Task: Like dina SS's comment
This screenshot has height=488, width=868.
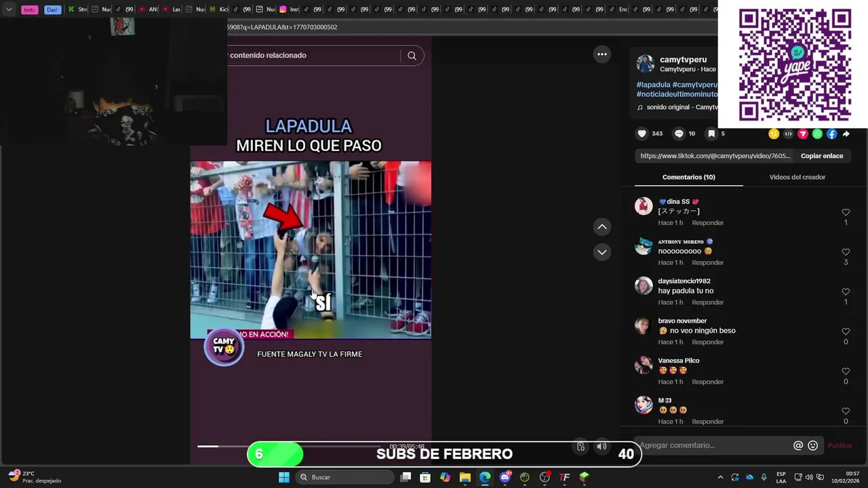Action: [x=846, y=212]
